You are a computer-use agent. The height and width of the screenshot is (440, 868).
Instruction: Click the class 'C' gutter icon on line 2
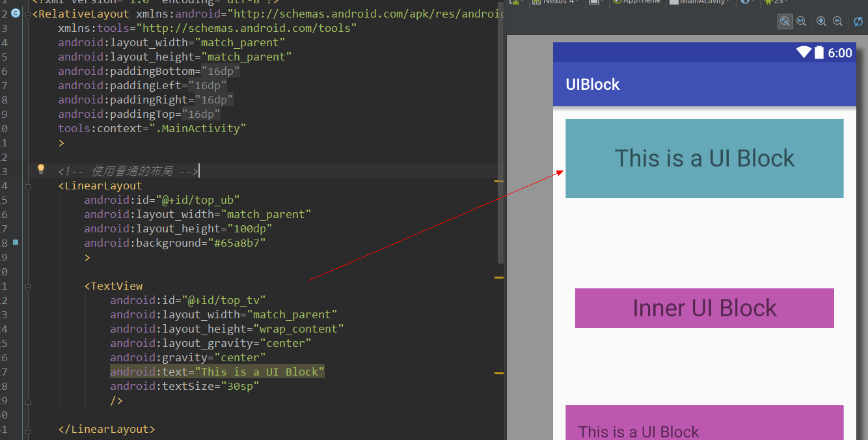click(x=16, y=13)
